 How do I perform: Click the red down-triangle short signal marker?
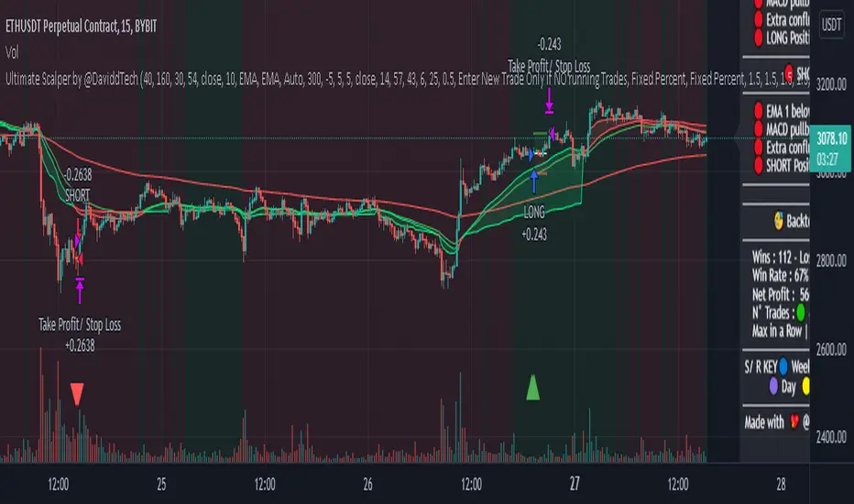(77, 394)
